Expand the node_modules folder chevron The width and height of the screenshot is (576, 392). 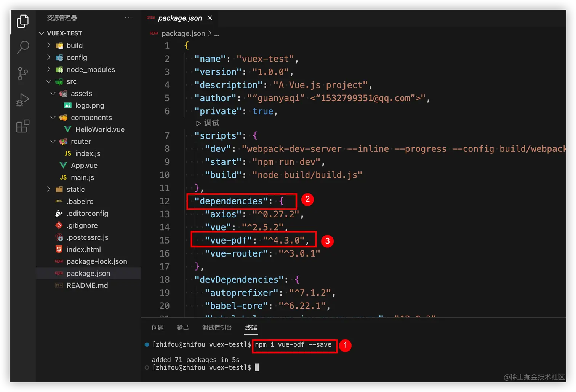point(49,69)
